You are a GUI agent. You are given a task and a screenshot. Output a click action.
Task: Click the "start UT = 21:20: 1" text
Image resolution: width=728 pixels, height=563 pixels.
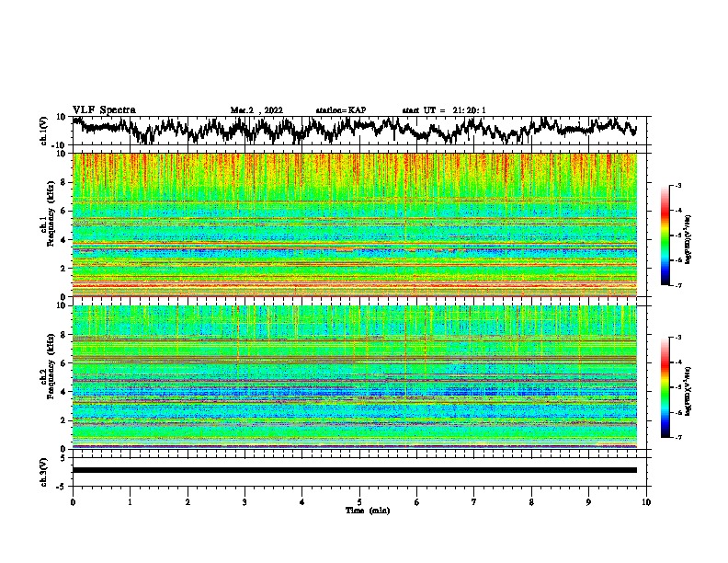[444, 110]
